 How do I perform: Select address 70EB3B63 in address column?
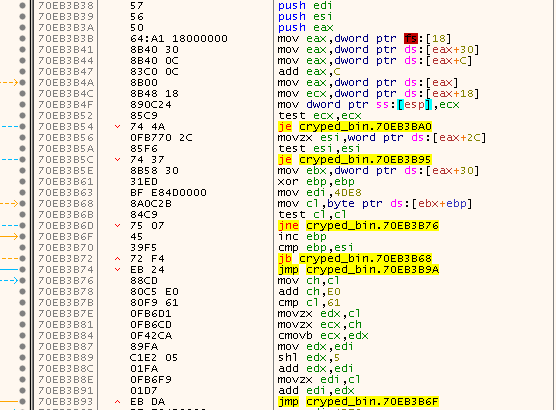(66, 193)
